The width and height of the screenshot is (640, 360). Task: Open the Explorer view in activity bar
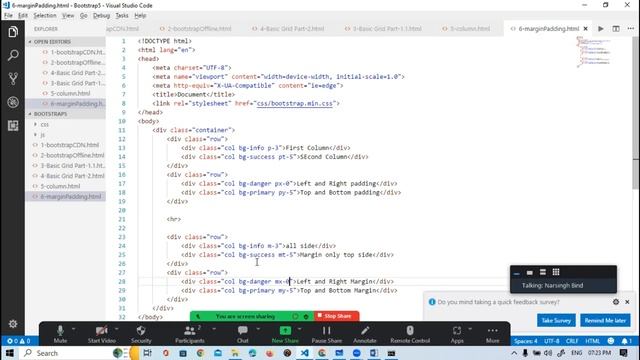(13, 32)
